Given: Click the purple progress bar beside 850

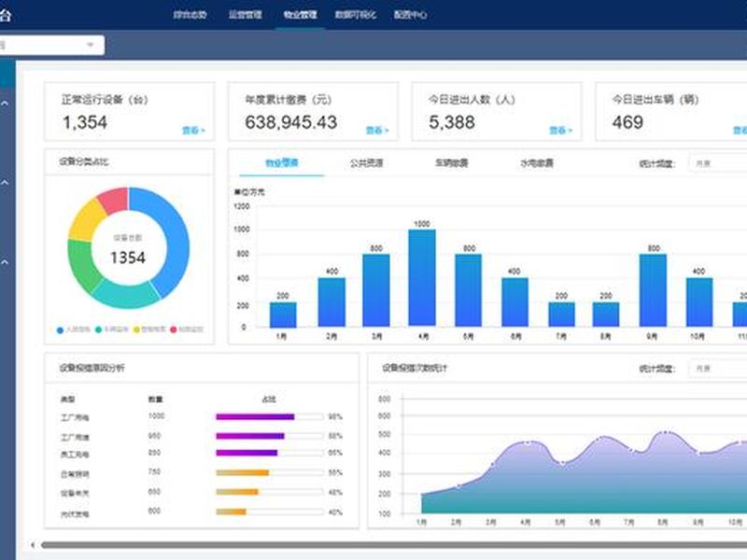Looking at the screenshot, I should [x=247, y=453].
